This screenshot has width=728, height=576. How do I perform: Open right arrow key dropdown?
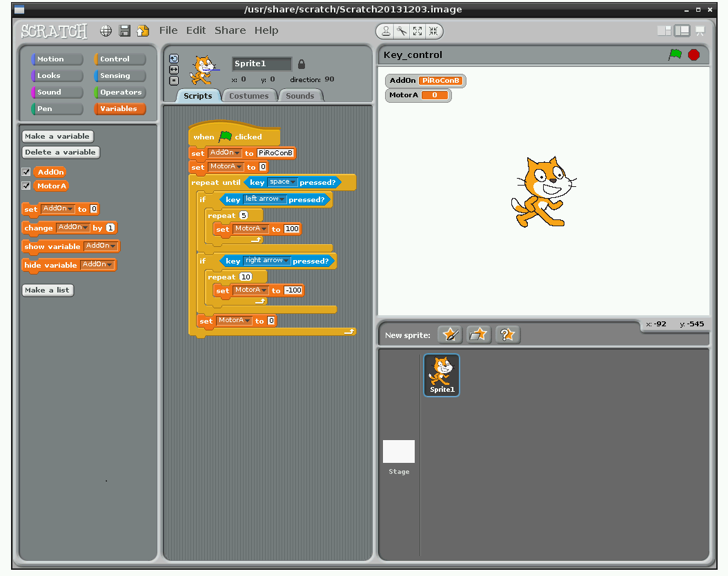point(266,260)
